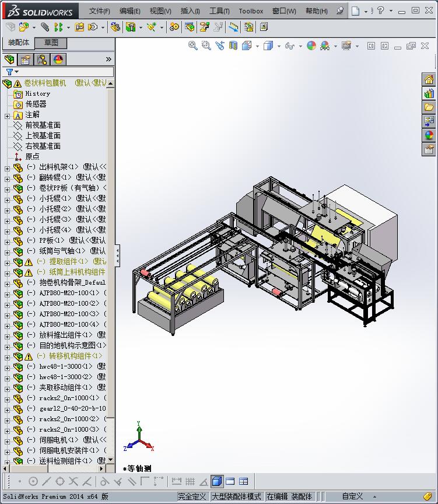The image size is (438, 504).
Task: Click the New document icon in title bar
Action: pyautogui.click(x=355, y=11)
